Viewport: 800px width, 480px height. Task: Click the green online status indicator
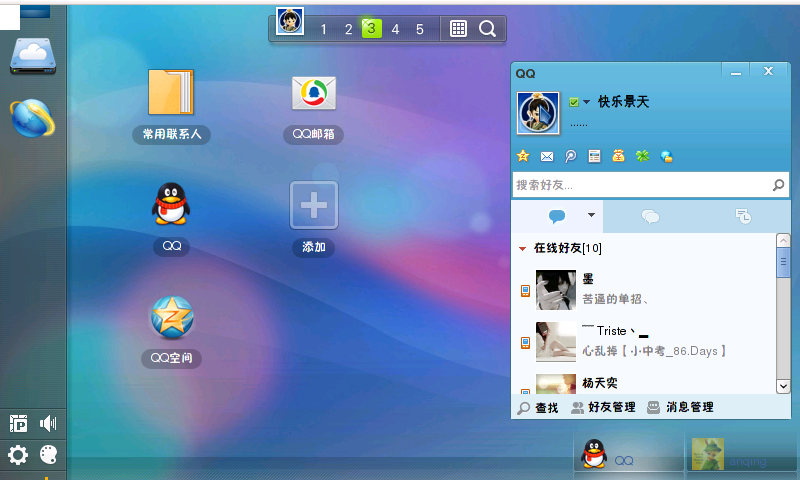tap(574, 103)
